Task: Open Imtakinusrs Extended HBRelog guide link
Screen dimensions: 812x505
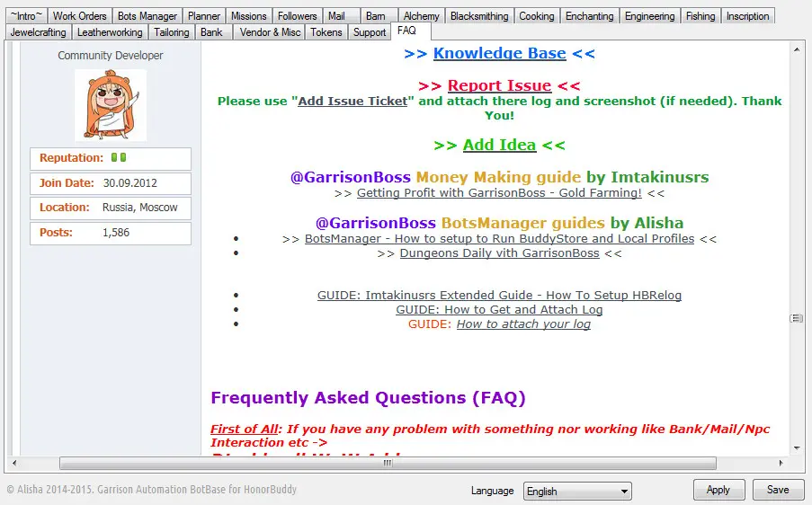Action: [x=499, y=295]
